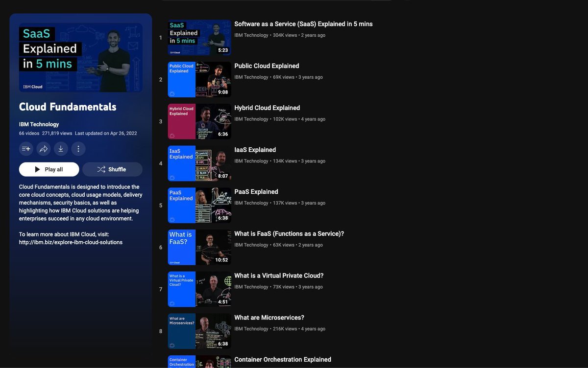Viewport: 588px width, 368px height.
Task: Open IBM Technology channel under playlist title
Action: (x=39, y=124)
